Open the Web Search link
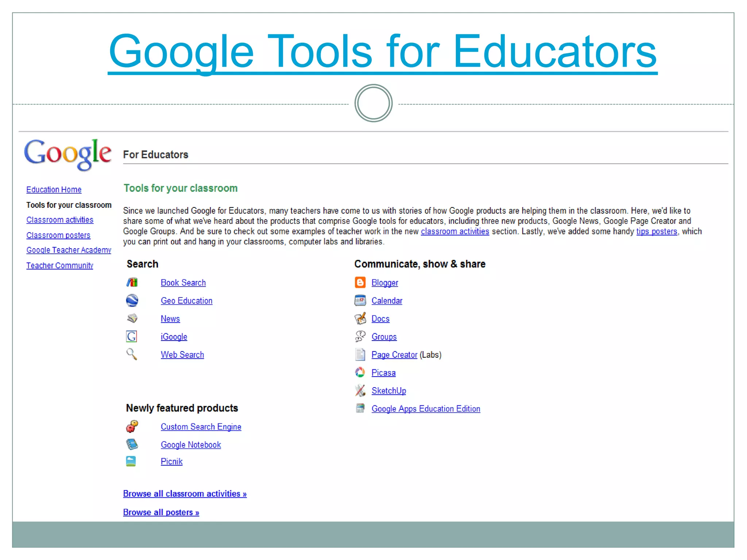This screenshot has height=560, width=747. pyautogui.click(x=182, y=355)
